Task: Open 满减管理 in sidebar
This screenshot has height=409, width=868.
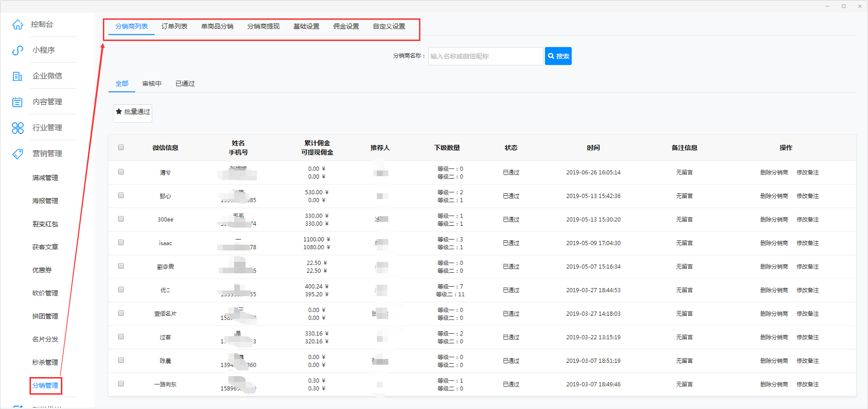Action: 45,178
